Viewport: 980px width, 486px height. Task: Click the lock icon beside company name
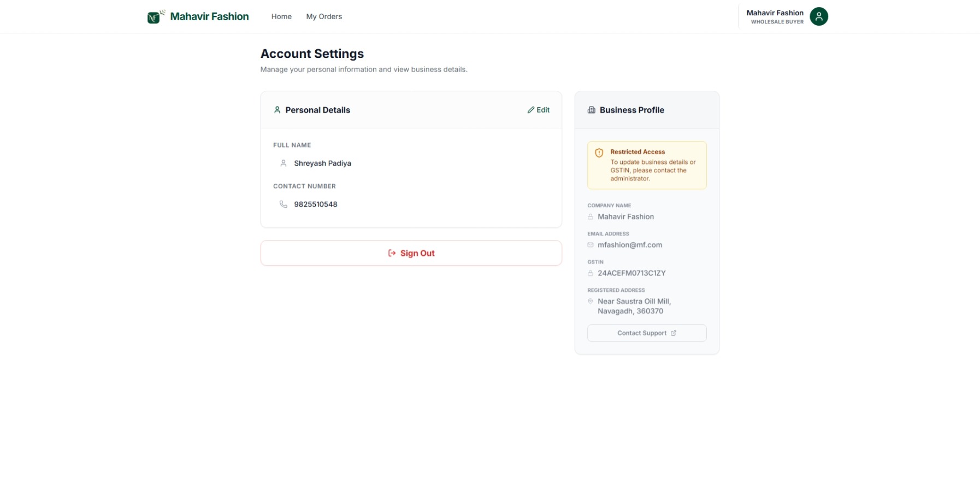coord(591,217)
